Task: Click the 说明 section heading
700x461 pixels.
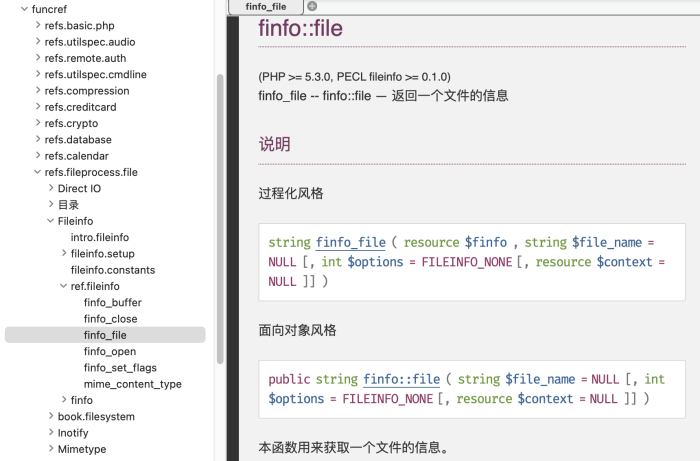Action: [274, 144]
